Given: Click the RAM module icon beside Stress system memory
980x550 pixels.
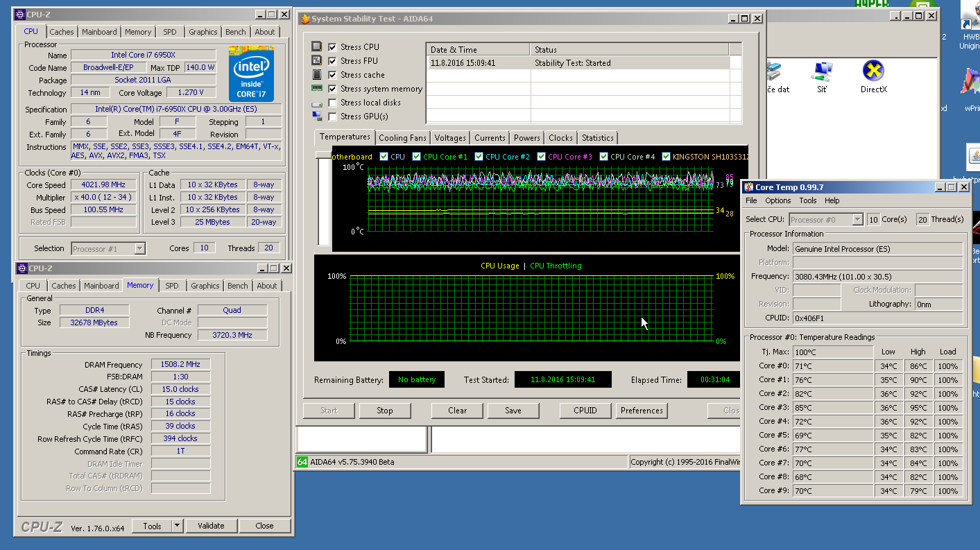Looking at the screenshot, I should tap(317, 88).
